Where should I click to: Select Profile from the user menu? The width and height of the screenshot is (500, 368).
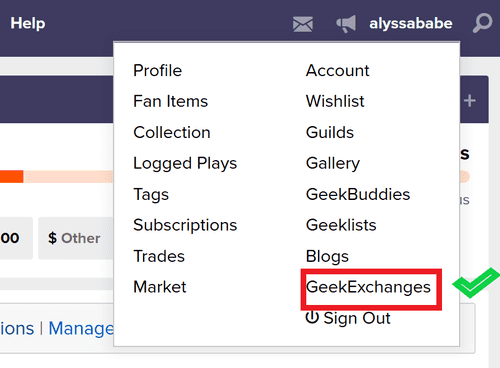coord(158,70)
